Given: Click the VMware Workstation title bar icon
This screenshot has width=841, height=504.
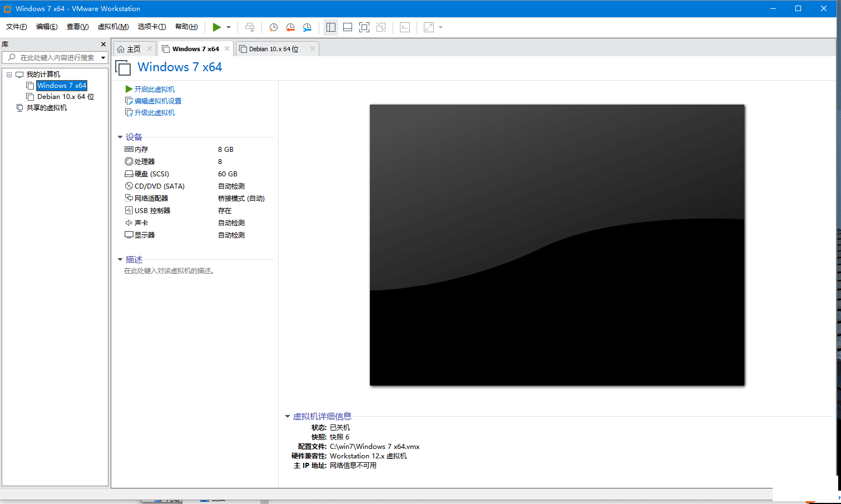Looking at the screenshot, I should 8,8.
